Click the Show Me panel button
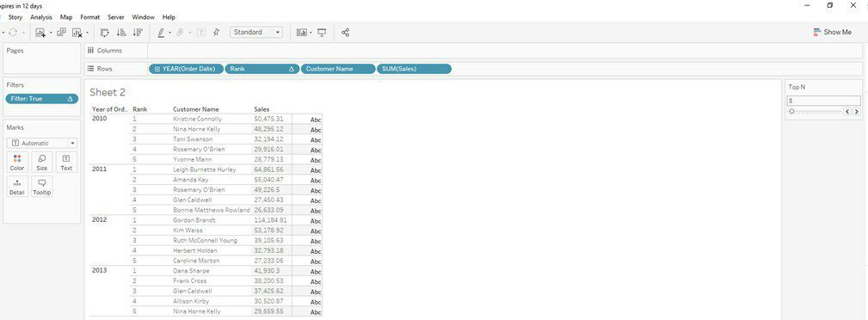Image resolution: width=868 pixels, height=320 pixels. coord(833,32)
